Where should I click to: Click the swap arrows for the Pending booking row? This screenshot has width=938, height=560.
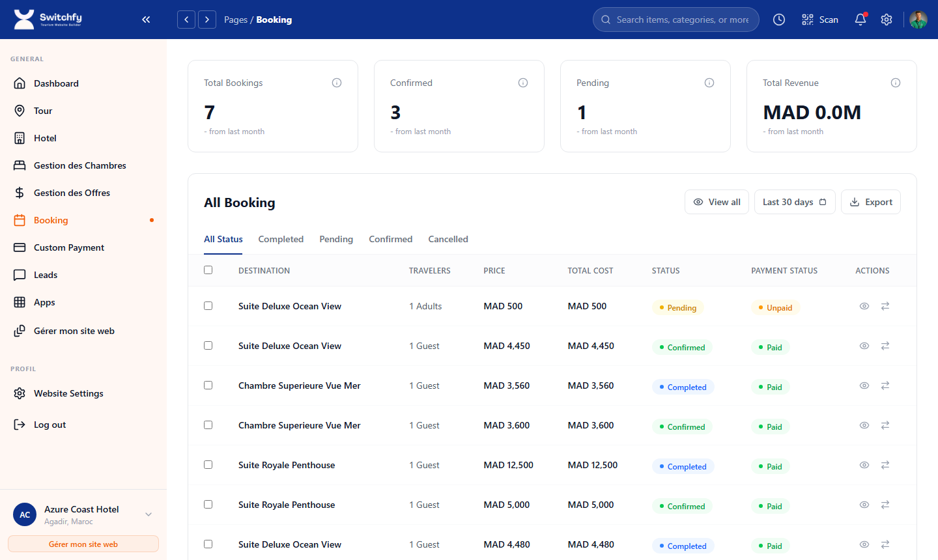tap(885, 306)
